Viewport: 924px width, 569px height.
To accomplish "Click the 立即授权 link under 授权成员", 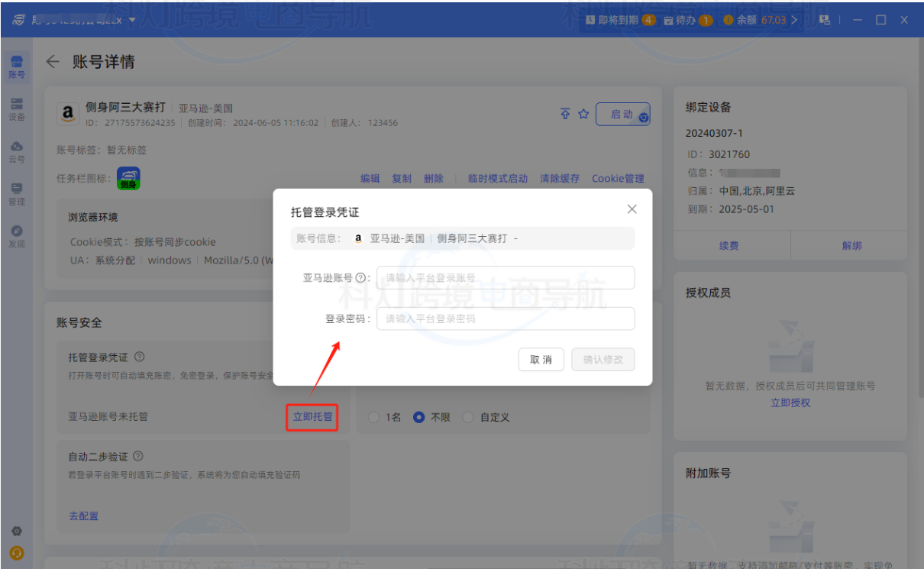I will (x=790, y=403).
